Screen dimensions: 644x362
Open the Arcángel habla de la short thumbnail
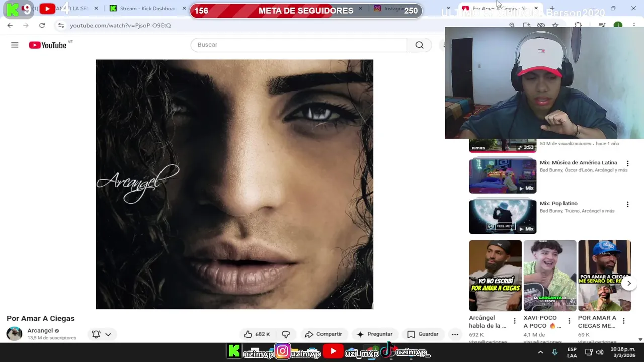495,276
